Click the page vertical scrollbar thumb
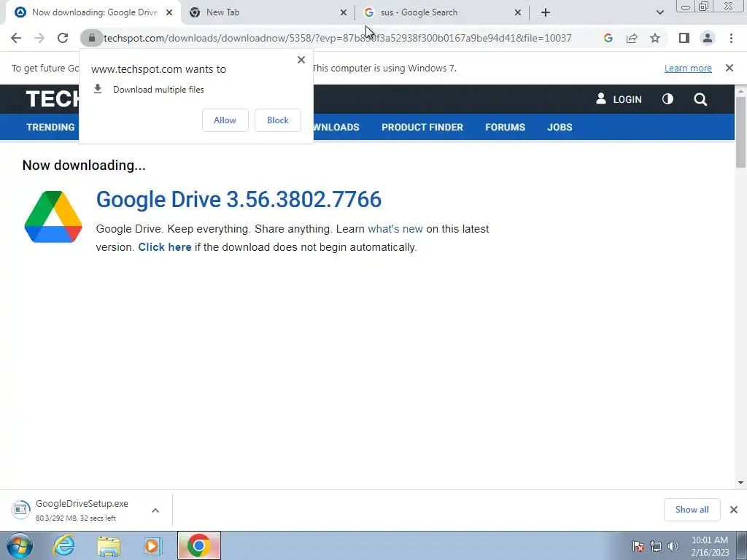The width and height of the screenshot is (747, 560). pyautogui.click(x=740, y=132)
